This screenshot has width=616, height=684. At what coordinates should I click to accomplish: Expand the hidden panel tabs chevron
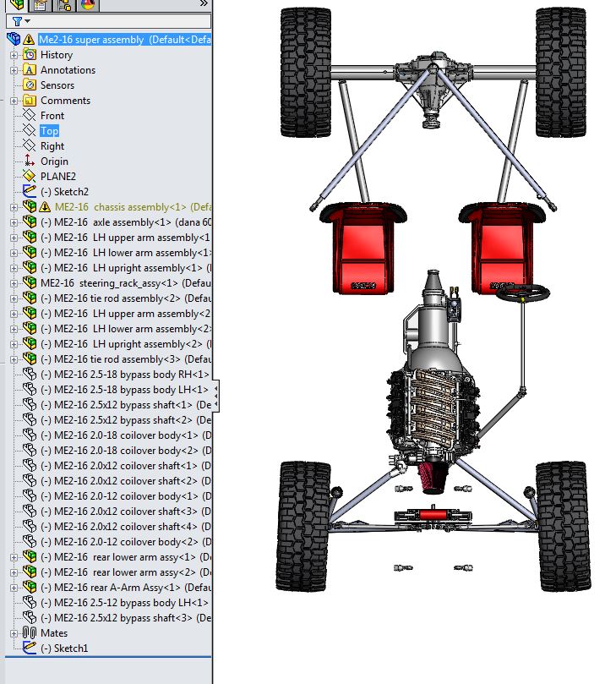coord(203,4)
